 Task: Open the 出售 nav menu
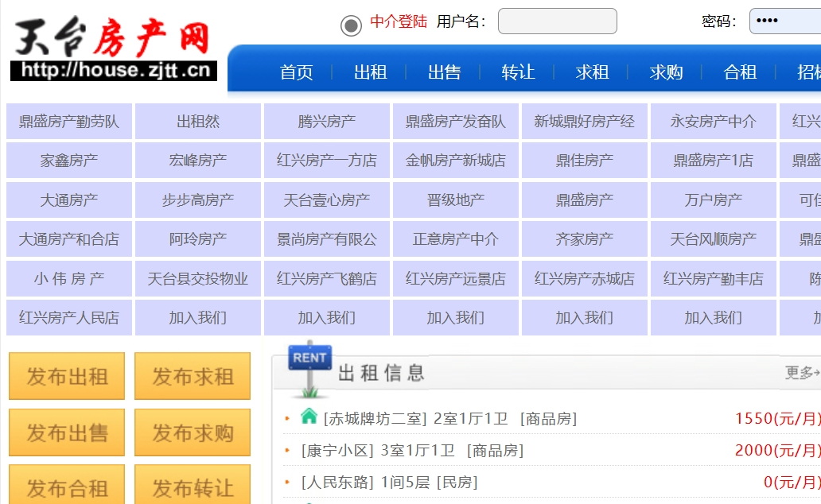click(x=444, y=72)
